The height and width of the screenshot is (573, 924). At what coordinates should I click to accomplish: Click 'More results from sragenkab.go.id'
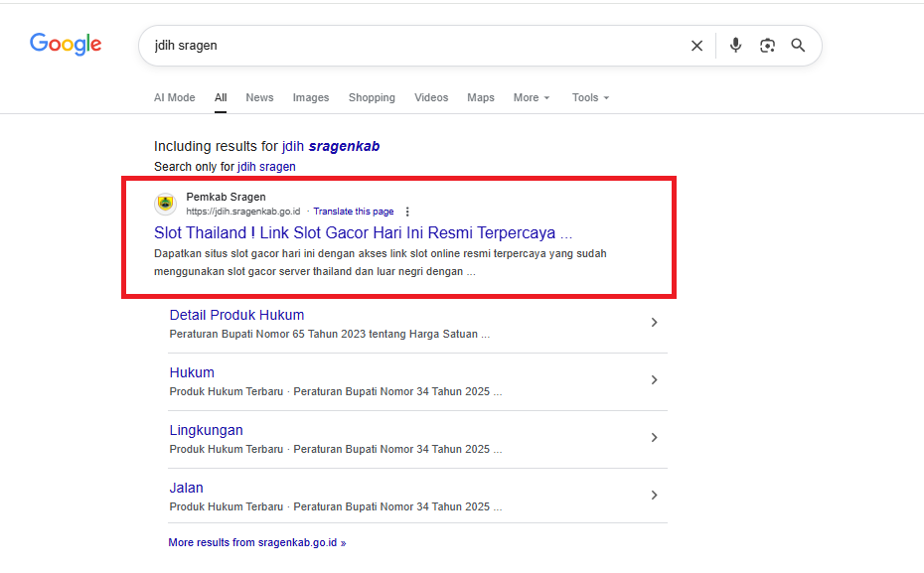[257, 542]
